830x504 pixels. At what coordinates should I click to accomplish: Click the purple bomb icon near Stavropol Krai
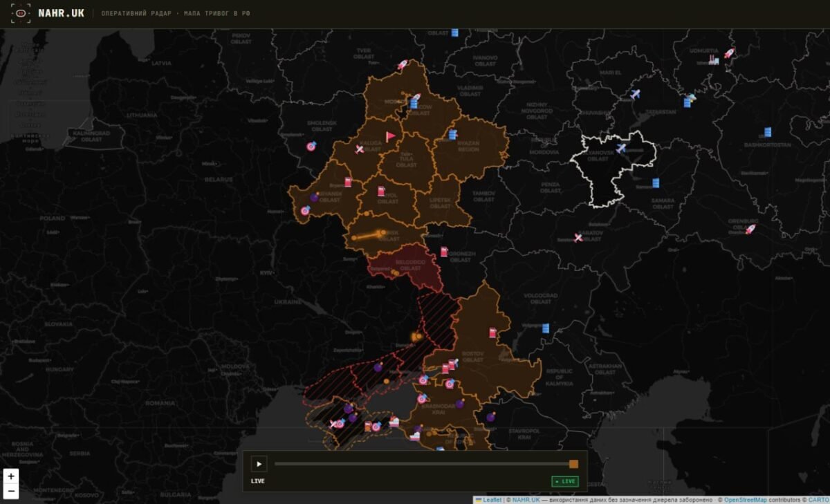coord(490,417)
